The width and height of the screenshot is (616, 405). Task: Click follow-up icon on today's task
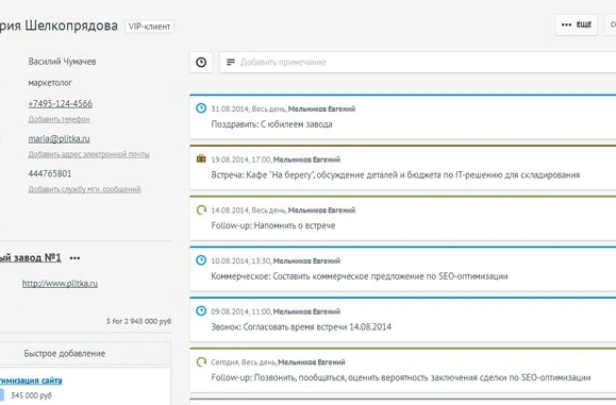pyautogui.click(x=201, y=362)
